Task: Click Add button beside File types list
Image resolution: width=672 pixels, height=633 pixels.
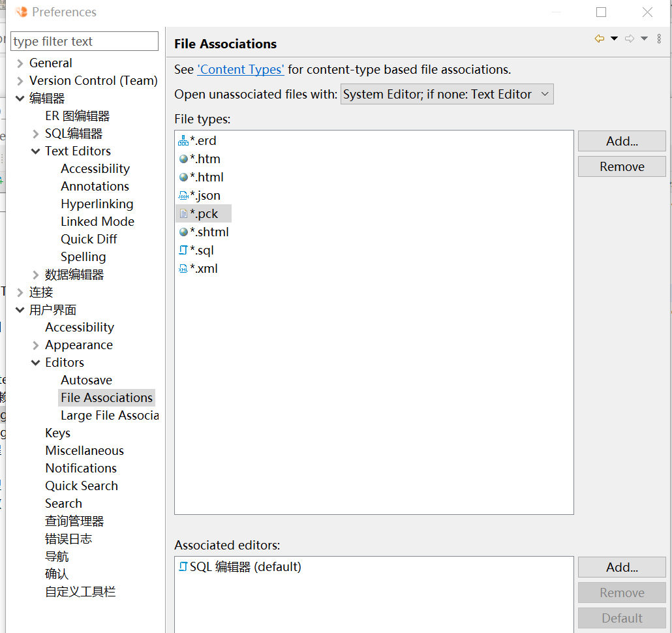Action: tap(621, 142)
